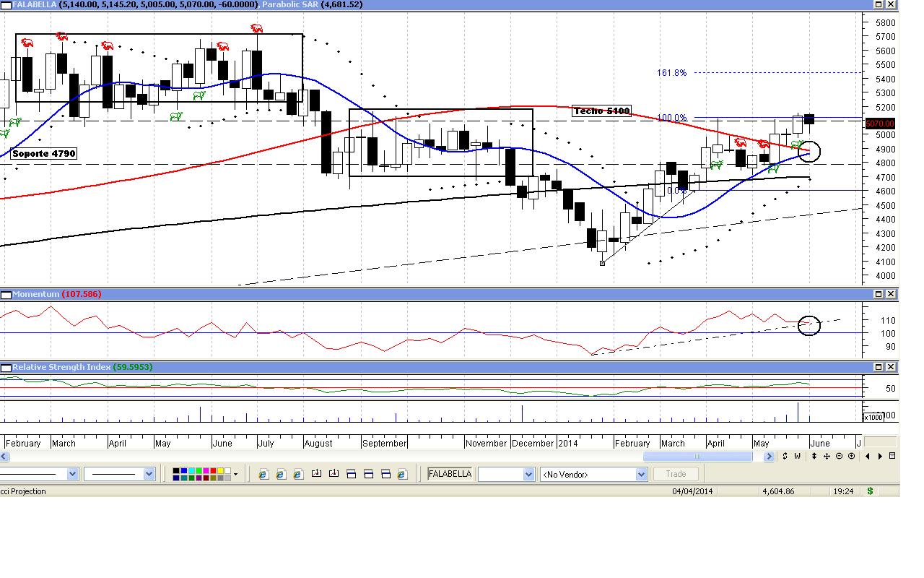Zoom out with the circled minus icon
This screenshot has height=578, width=924.
839,456
